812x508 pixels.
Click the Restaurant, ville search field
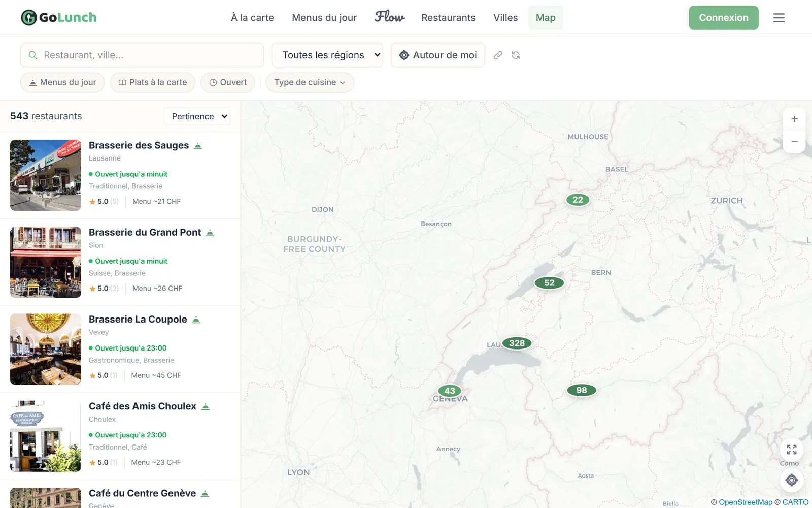point(142,55)
